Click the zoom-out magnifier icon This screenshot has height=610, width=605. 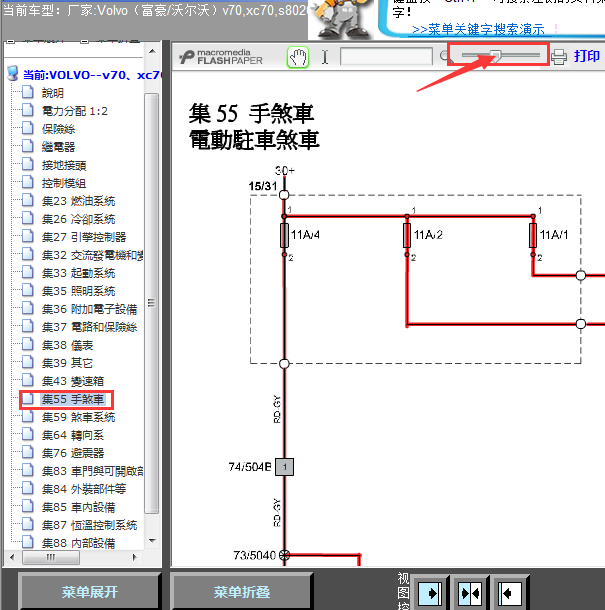click(444, 57)
